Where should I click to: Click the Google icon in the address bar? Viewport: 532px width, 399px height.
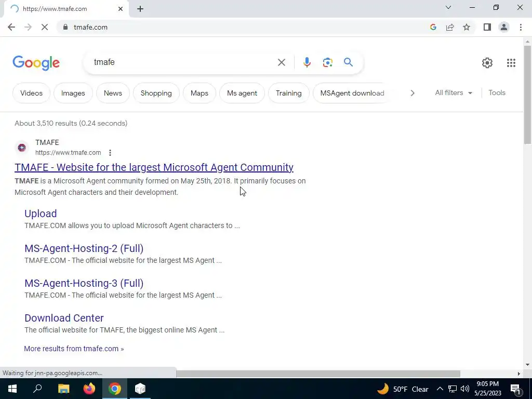pyautogui.click(x=433, y=27)
